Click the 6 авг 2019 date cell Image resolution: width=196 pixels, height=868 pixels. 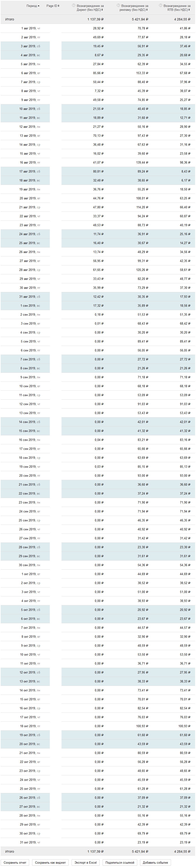(x=31, y=73)
